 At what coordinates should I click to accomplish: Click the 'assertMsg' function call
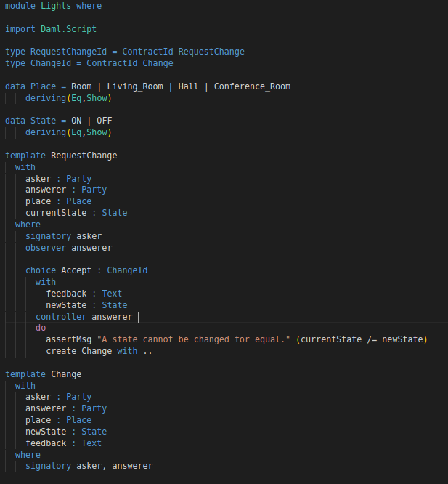(x=68, y=339)
